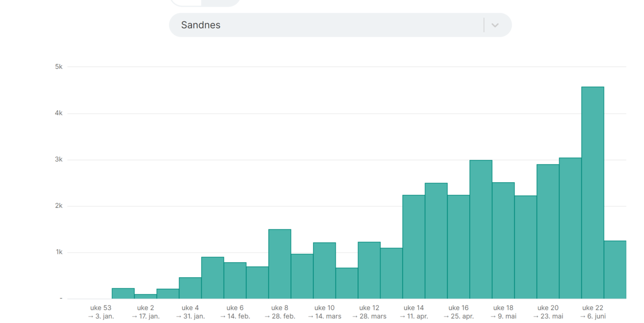This screenshot has height=323, width=644.
Task: Click the bar above uke 8 label
Action: click(x=280, y=264)
